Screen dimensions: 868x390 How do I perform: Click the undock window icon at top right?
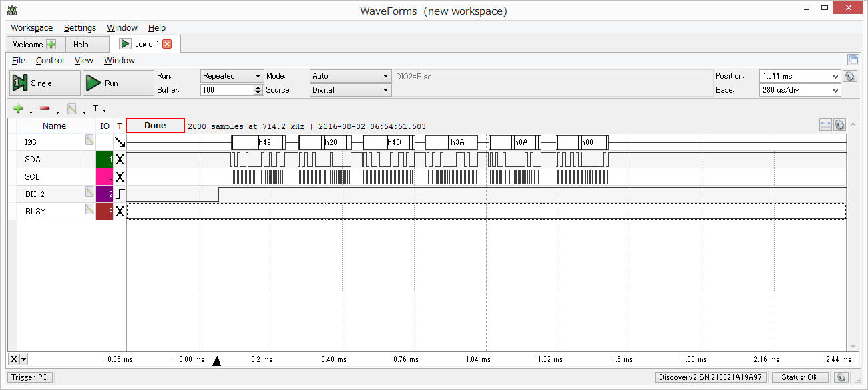[x=853, y=60]
